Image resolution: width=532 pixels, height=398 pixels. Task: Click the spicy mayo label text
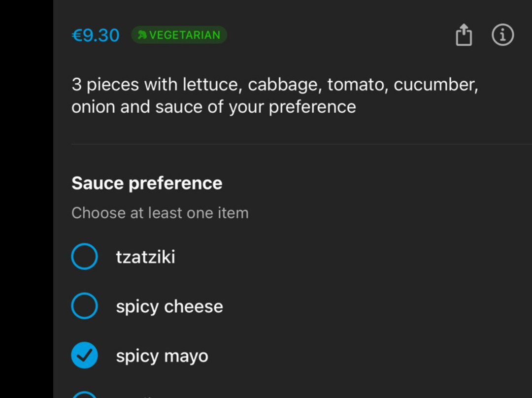pos(162,357)
